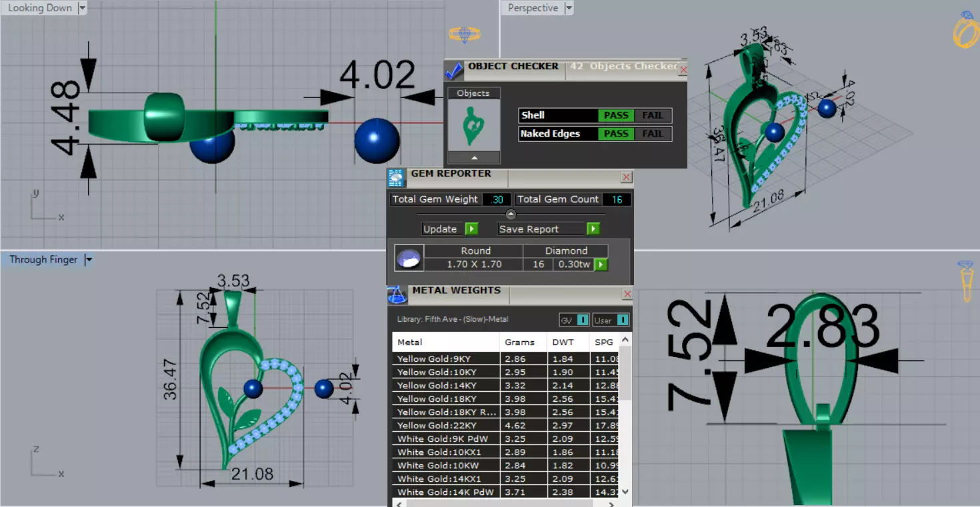Click the Total Gem Count value field

pyautogui.click(x=617, y=199)
